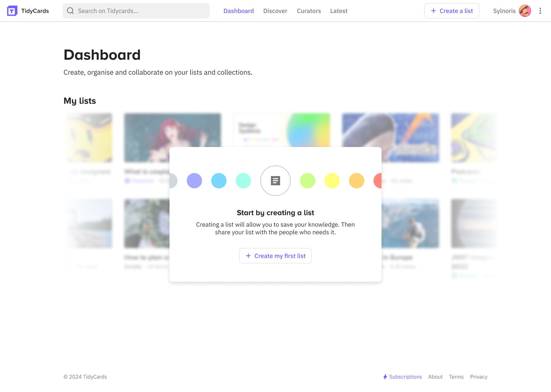Open the yellow face list thumbnail
551x392 pixels.
[90, 138]
